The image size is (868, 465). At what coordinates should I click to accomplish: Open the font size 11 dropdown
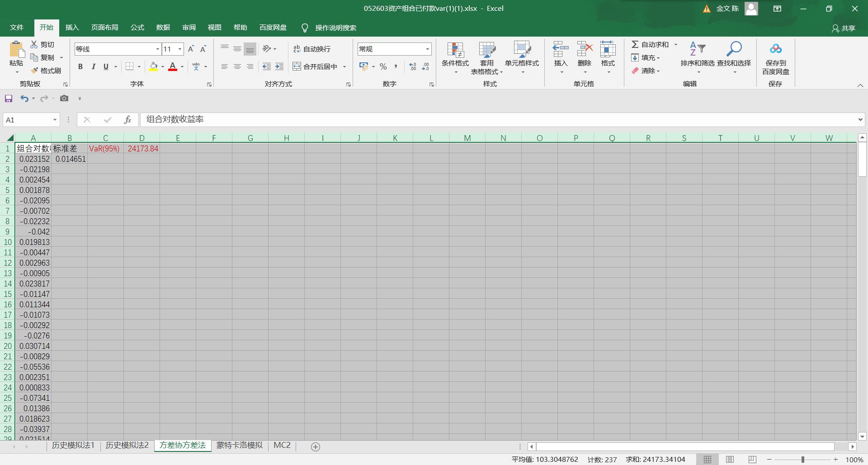(x=180, y=49)
